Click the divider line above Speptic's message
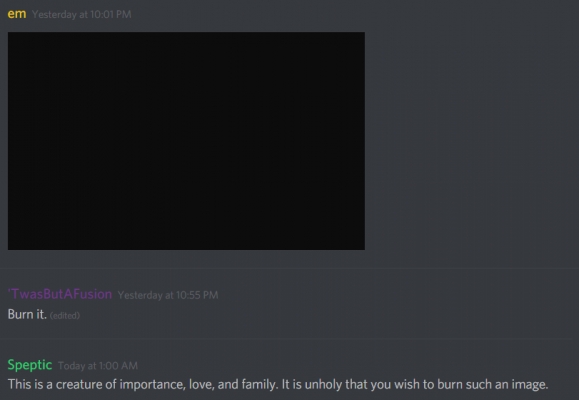Viewport: 579px width, 400px height. [x=290, y=338]
